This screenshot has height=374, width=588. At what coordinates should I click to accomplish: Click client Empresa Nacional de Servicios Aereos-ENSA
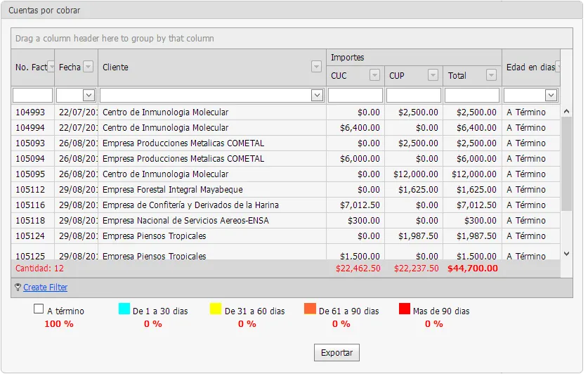click(185, 220)
